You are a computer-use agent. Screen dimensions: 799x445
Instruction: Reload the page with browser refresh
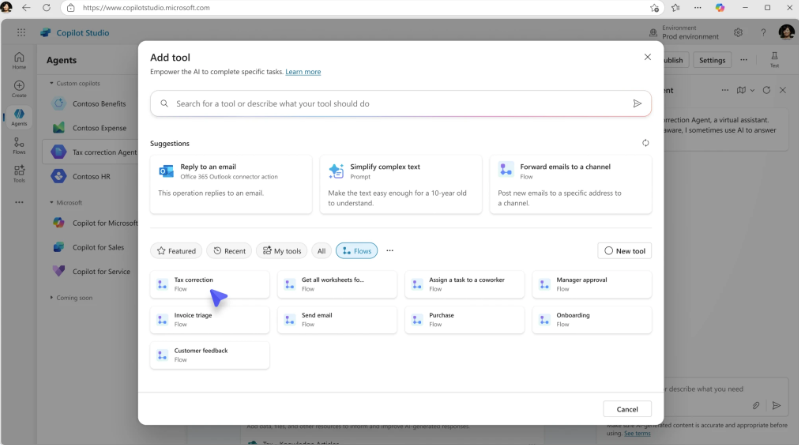(46, 8)
